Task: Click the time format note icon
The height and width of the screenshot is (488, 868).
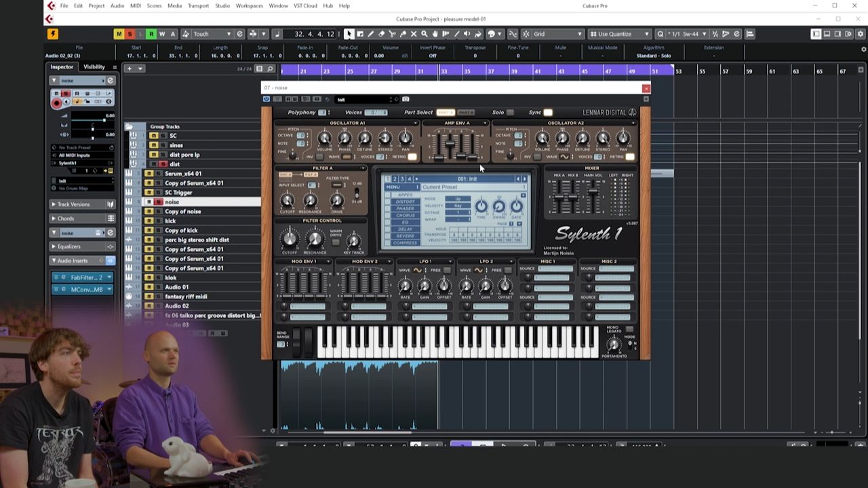Action: pyautogui.click(x=277, y=34)
